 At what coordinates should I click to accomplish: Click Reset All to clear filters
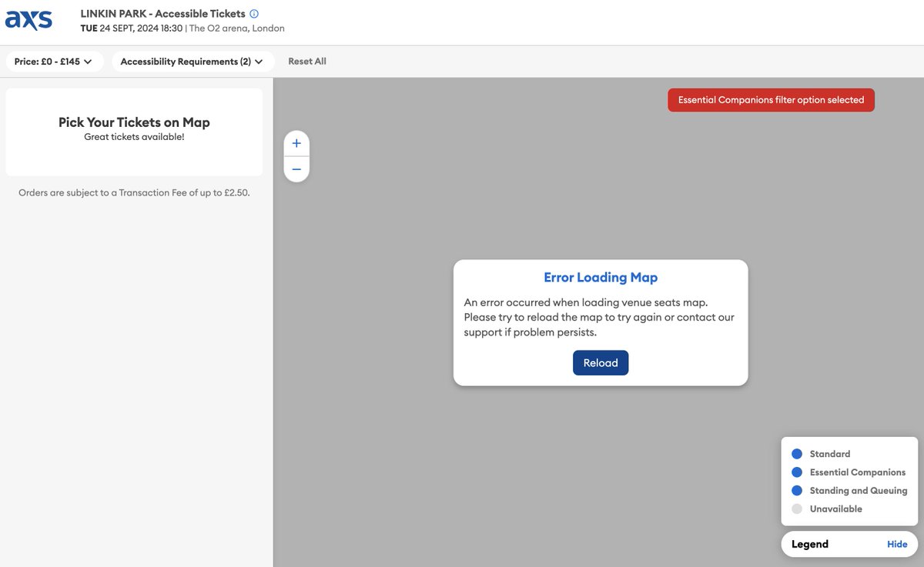pyautogui.click(x=306, y=61)
